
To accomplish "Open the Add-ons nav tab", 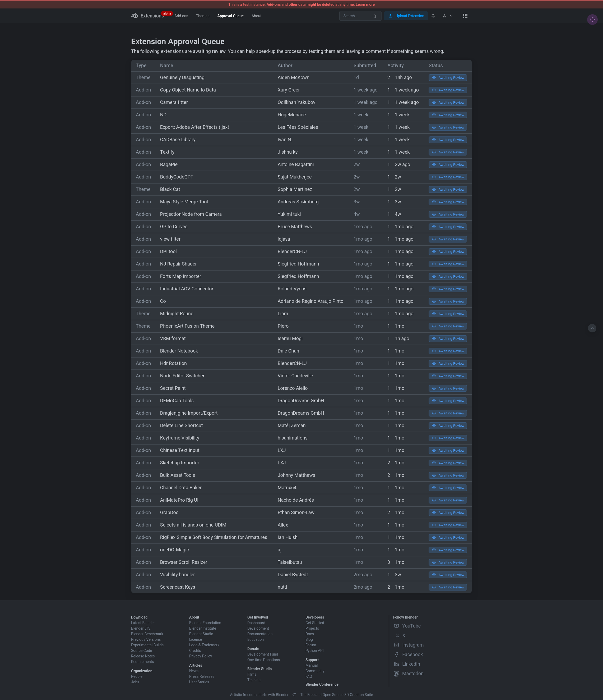I will 181,16.
